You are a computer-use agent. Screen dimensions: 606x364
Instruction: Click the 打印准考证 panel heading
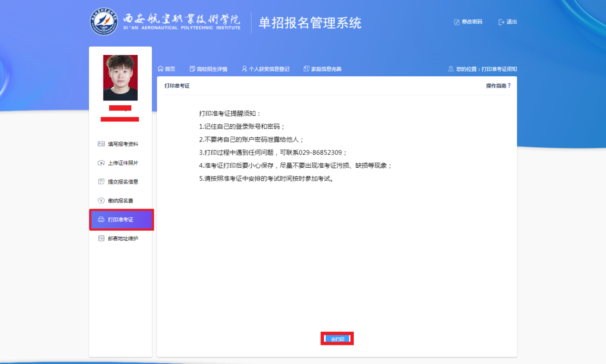coord(177,86)
